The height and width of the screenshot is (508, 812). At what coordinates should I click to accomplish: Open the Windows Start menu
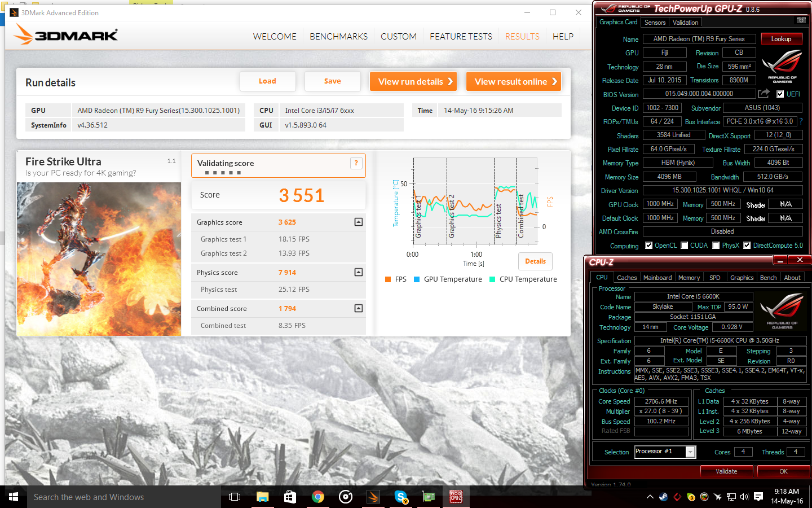pyautogui.click(x=14, y=497)
